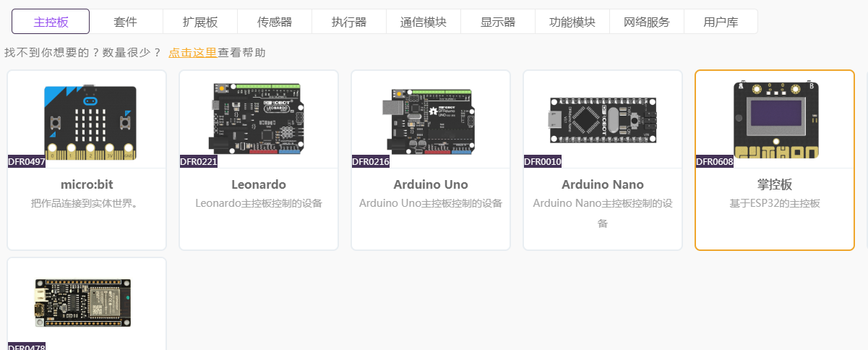Click description Arduino Uno主控板控制的设备

tap(431, 203)
